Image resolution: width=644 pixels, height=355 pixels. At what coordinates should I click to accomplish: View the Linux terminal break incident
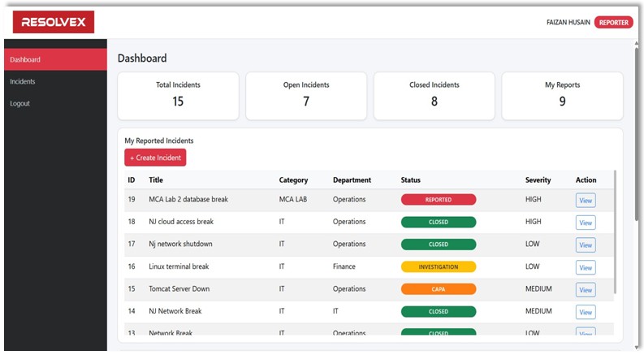point(586,267)
